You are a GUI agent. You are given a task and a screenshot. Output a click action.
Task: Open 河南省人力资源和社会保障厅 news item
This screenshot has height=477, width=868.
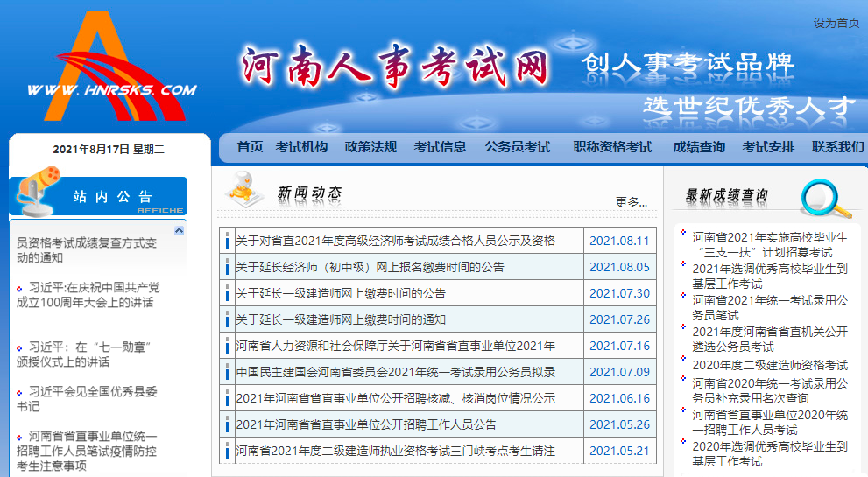point(396,346)
